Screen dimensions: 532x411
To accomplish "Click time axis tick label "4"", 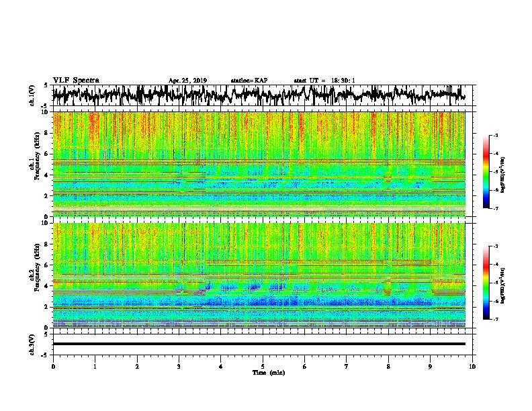I will pyautogui.click(x=221, y=367).
